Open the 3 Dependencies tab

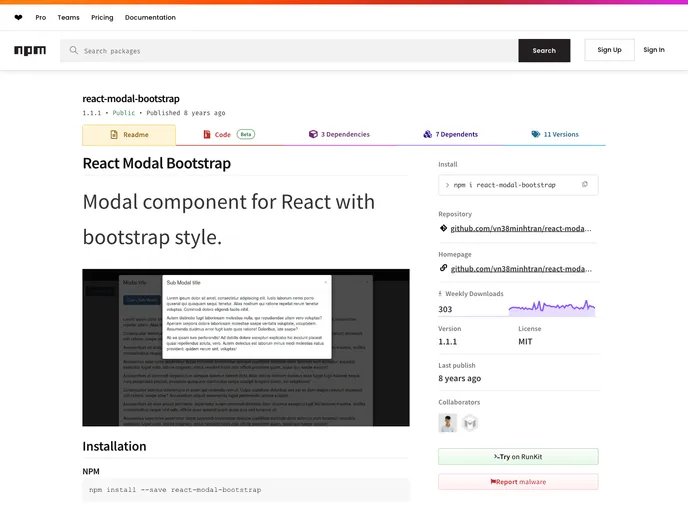[x=339, y=134]
